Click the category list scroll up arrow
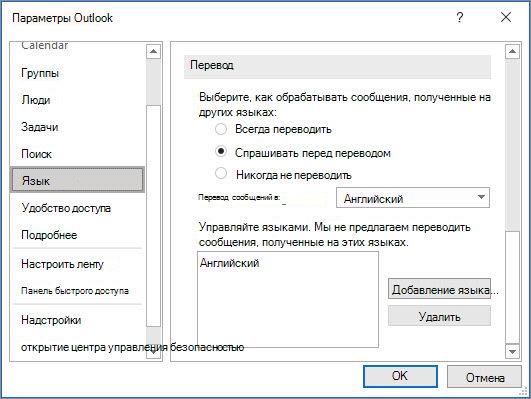The image size is (531, 399). tap(153, 51)
